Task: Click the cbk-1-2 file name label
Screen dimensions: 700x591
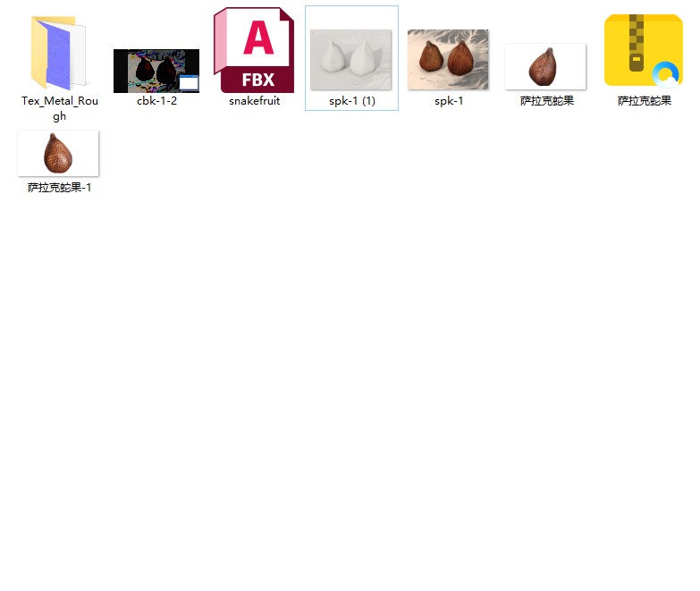Action: (x=156, y=101)
